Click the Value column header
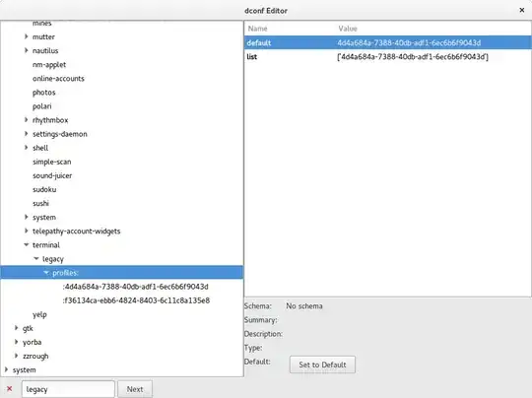Image resolution: width=532 pixels, height=398 pixels. 348,29
